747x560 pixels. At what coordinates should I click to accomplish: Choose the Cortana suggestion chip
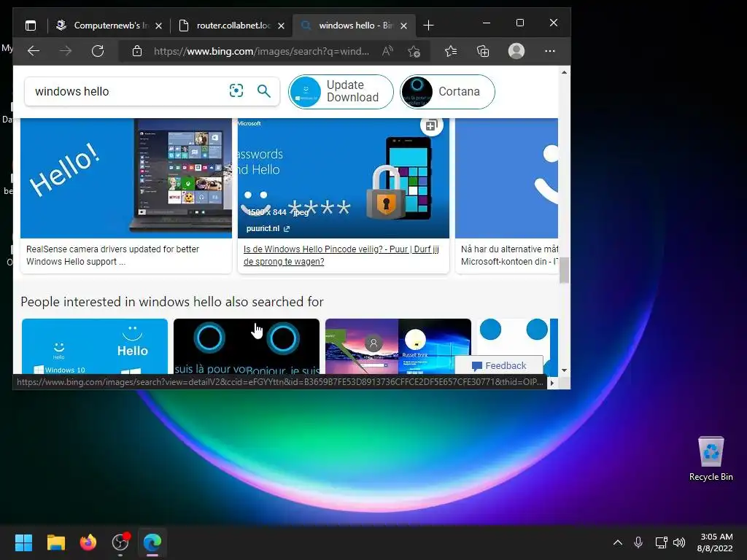tap(447, 91)
